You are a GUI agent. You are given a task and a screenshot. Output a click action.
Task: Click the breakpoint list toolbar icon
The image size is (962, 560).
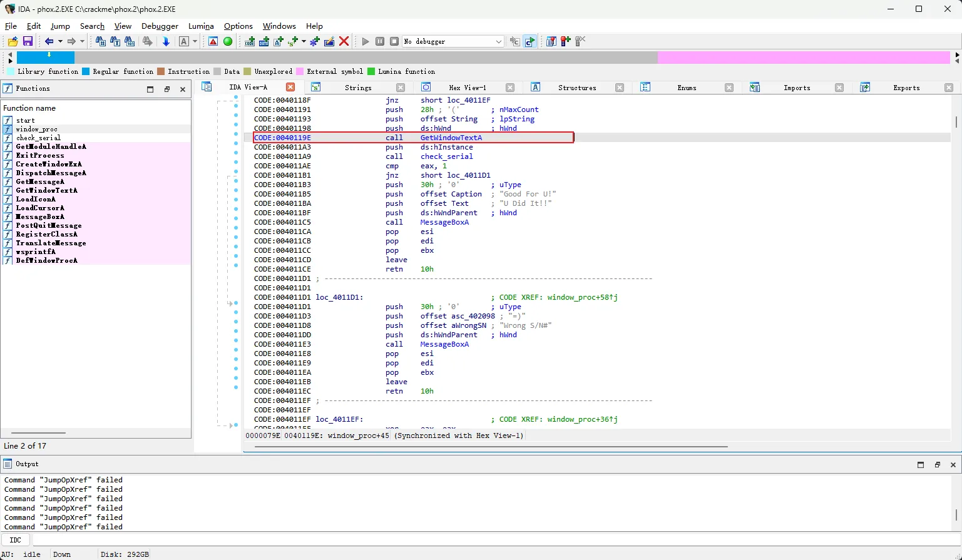coord(551,41)
